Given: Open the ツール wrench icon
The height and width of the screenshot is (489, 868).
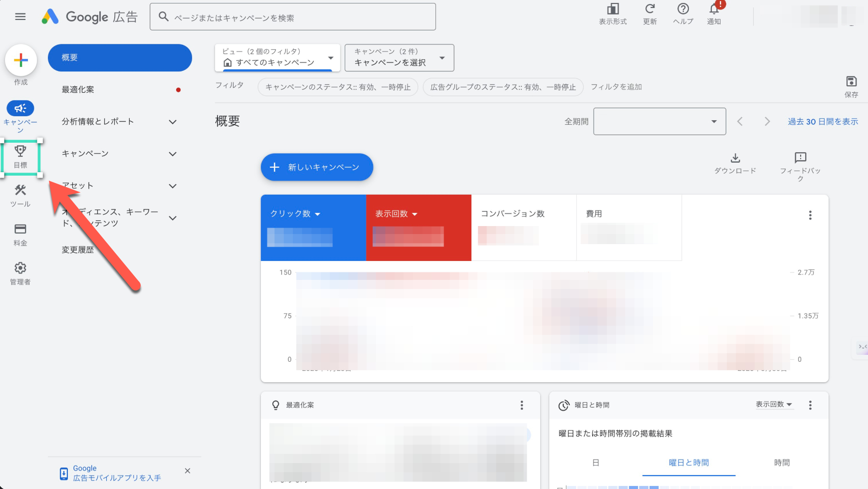Looking at the screenshot, I should click(x=20, y=190).
